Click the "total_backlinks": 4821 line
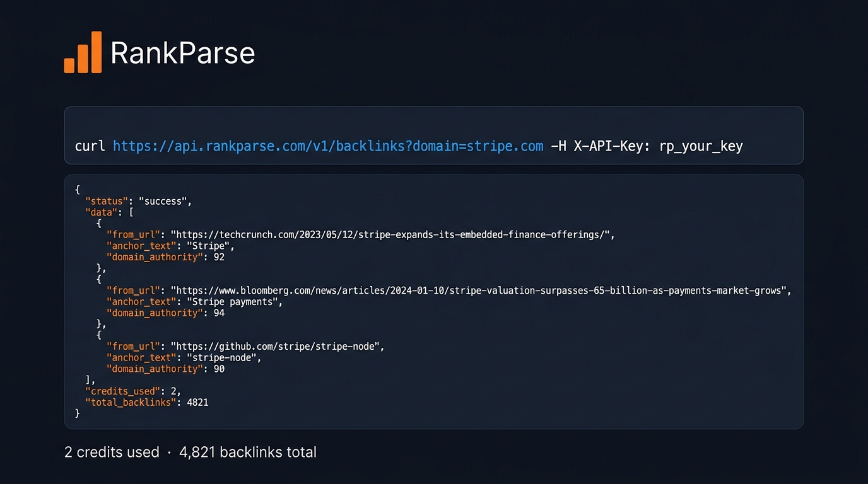 tap(146, 402)
